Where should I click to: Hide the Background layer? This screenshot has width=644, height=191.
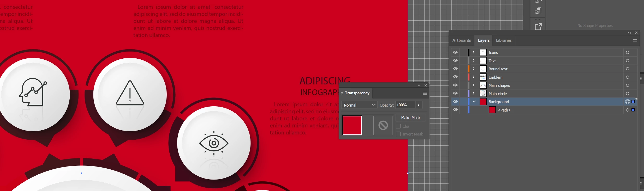(x=455, y=102)
